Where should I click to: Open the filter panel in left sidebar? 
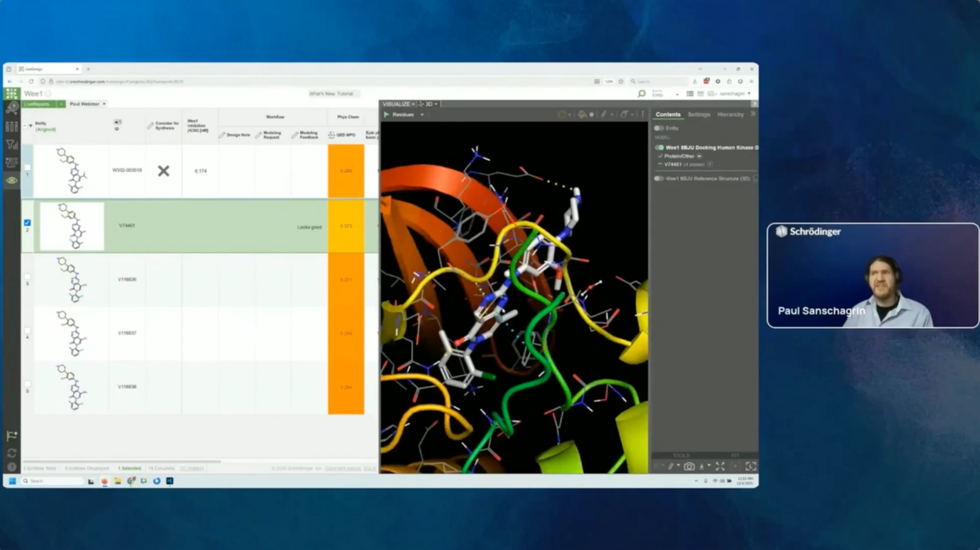(11, 145)
